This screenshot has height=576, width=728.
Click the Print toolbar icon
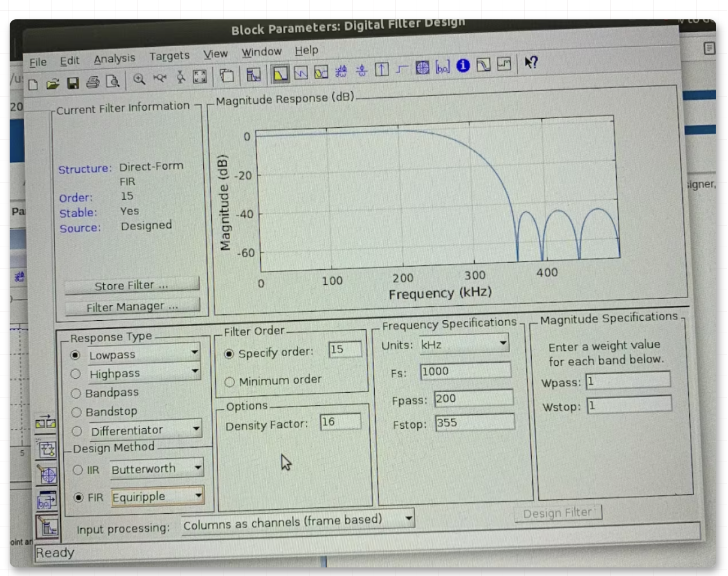point(92,82)
